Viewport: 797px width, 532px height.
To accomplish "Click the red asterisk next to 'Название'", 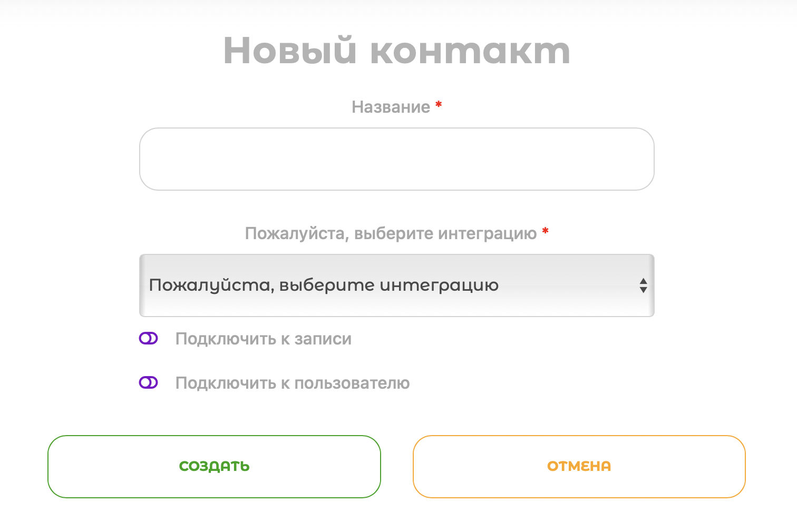I will tap(439, 104).
